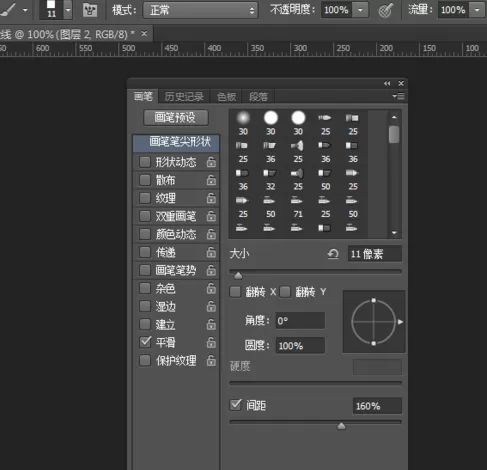Open the tool preset picker arrow beside brush icon
Screen dimensions: 487x470
[x=25, y=10]
